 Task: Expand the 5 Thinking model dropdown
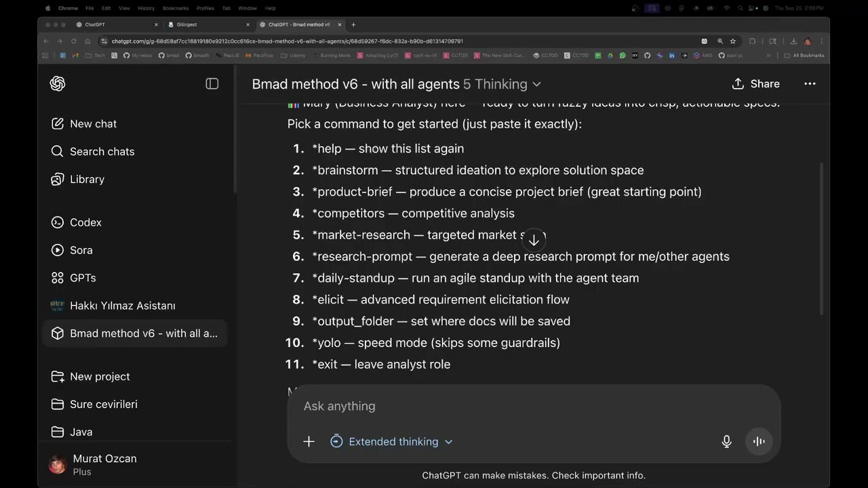pos(502,84)
